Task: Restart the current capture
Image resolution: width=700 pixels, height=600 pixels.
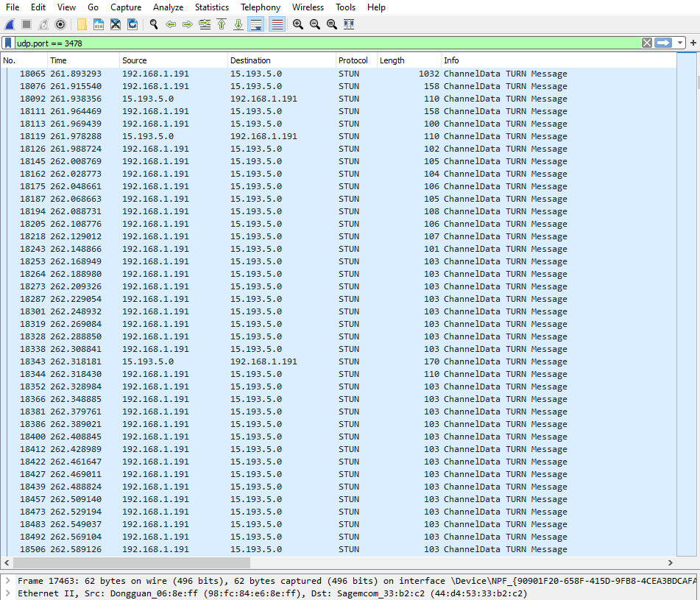Action: [x=43, y=24]
